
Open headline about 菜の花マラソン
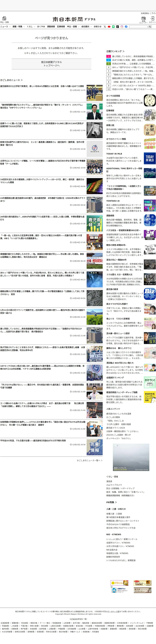pos(43,312)
